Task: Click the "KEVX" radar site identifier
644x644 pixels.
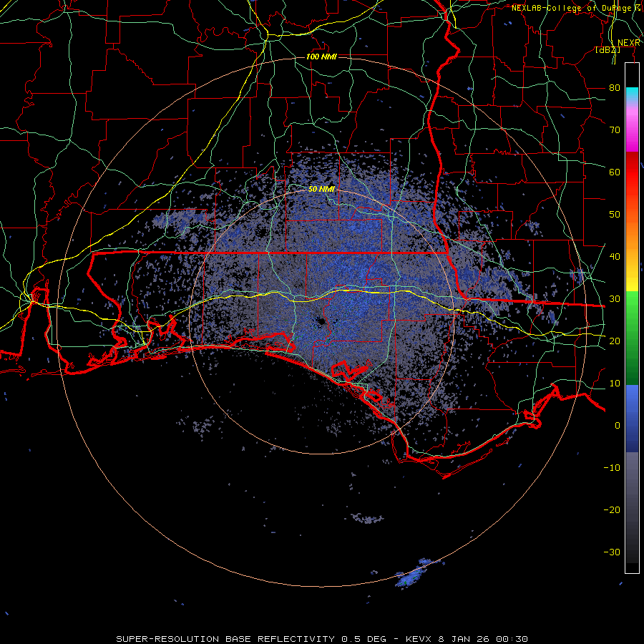Action: [x=419, y=639]
